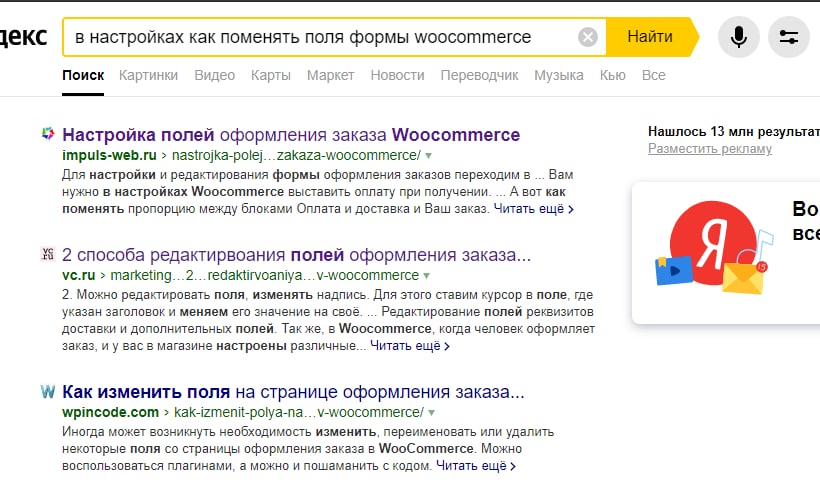Click 'Читать ещё' in the wpincode.com result

[476, 466]
